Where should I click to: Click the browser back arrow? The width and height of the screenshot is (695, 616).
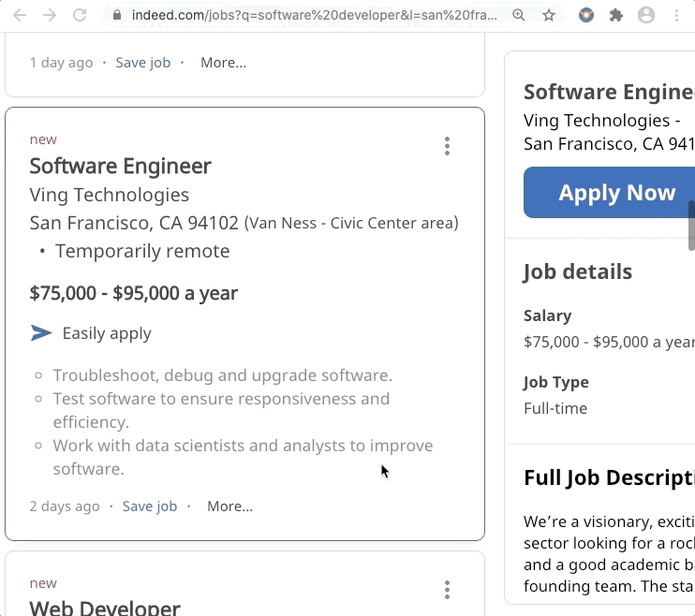[20, 15]
